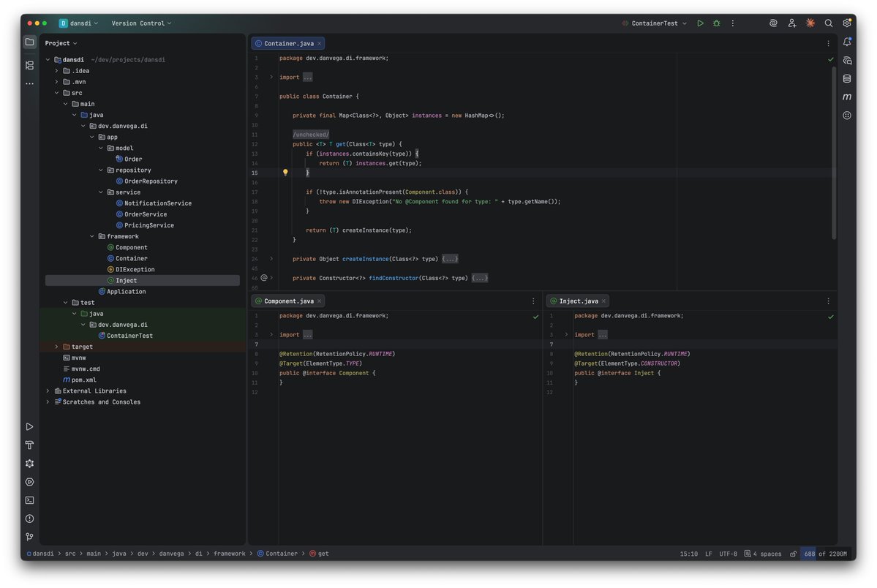The height and width of the screenshot is (588, 877).
Task: Switch to the Container.java tab
Action: (288, 44)
